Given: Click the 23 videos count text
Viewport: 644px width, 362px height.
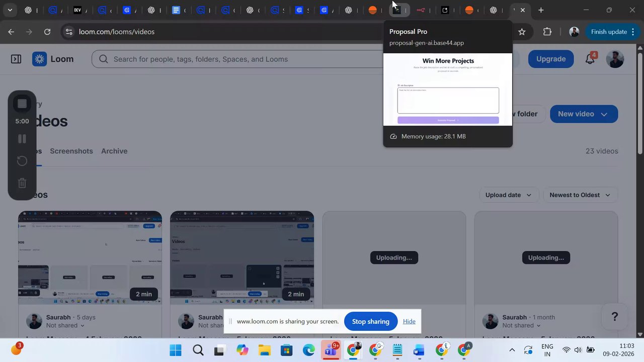Looking at the screenshot, I should click(x=602, y=151).
